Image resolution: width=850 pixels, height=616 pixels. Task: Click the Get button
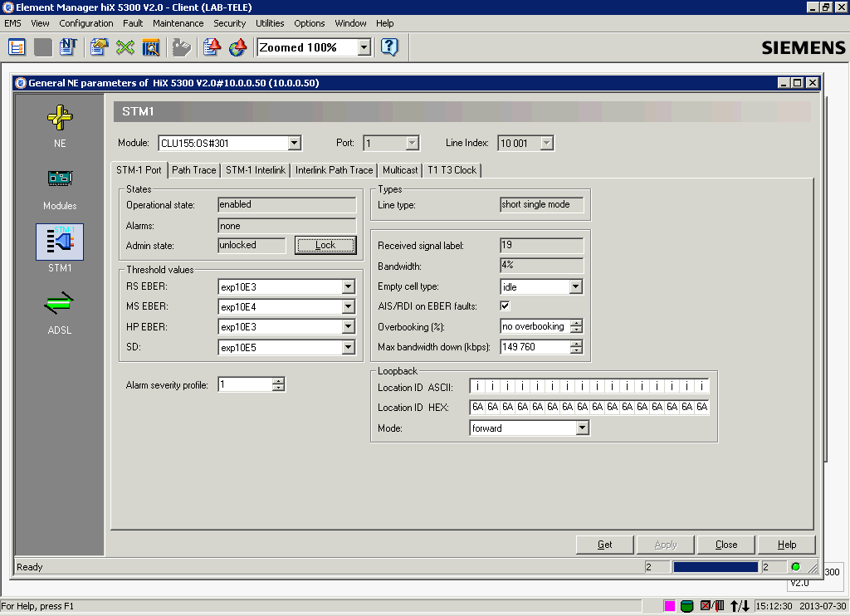coord(604,545)
